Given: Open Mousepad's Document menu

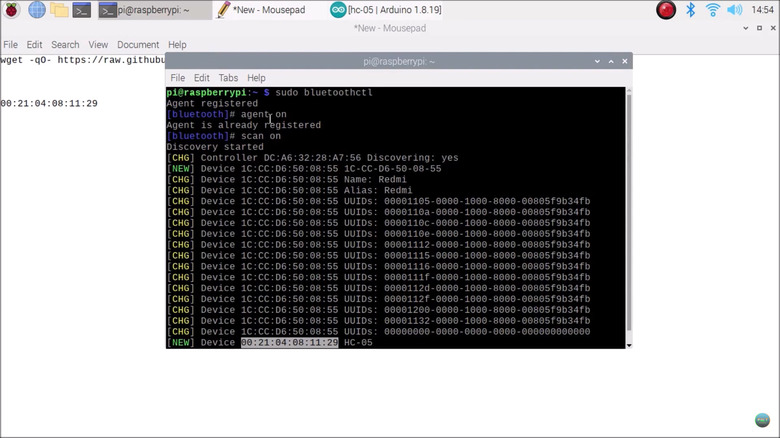Looking at the screenshot, I should tap(138, 45).
